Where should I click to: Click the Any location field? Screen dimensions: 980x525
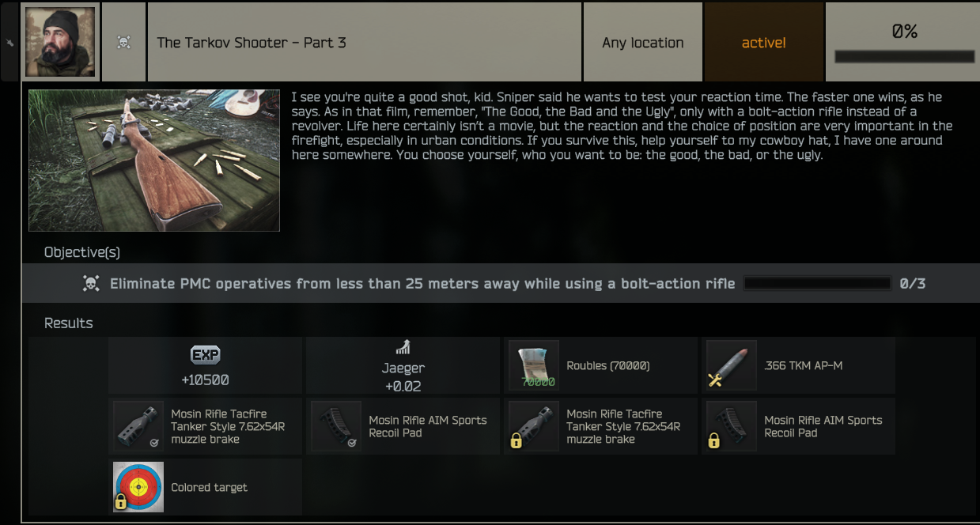point(642,43)
